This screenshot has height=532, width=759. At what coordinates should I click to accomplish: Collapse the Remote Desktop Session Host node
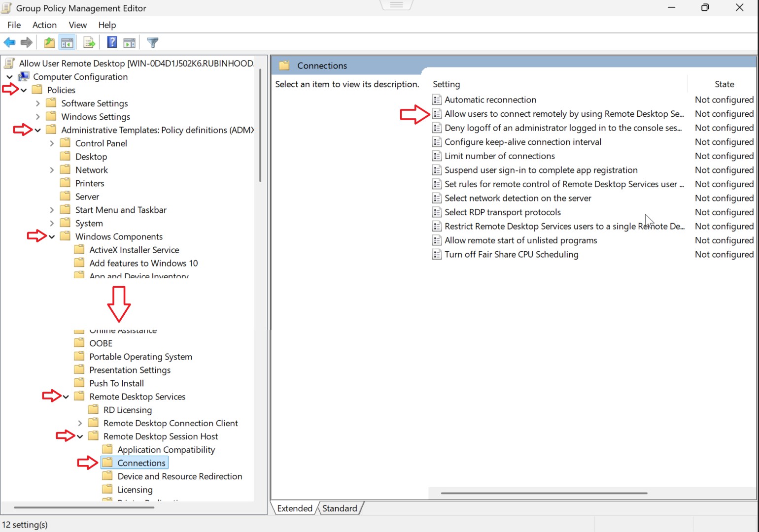[80, 436]
